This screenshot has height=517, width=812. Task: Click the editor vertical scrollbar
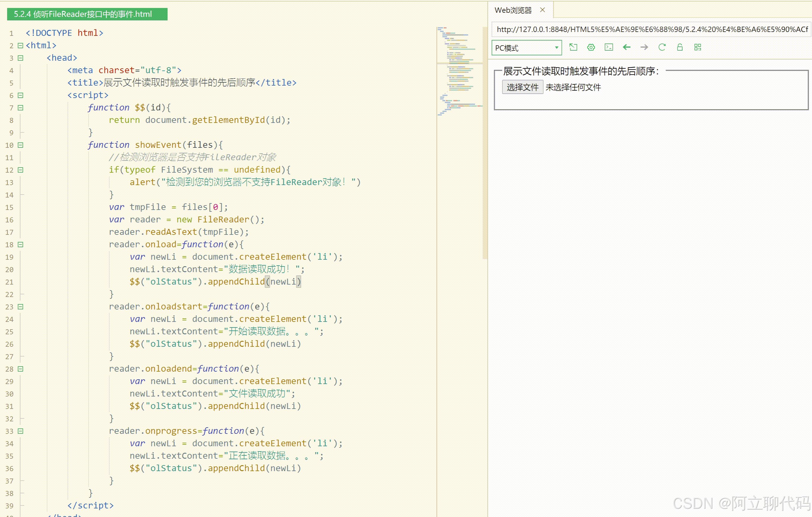485,143
